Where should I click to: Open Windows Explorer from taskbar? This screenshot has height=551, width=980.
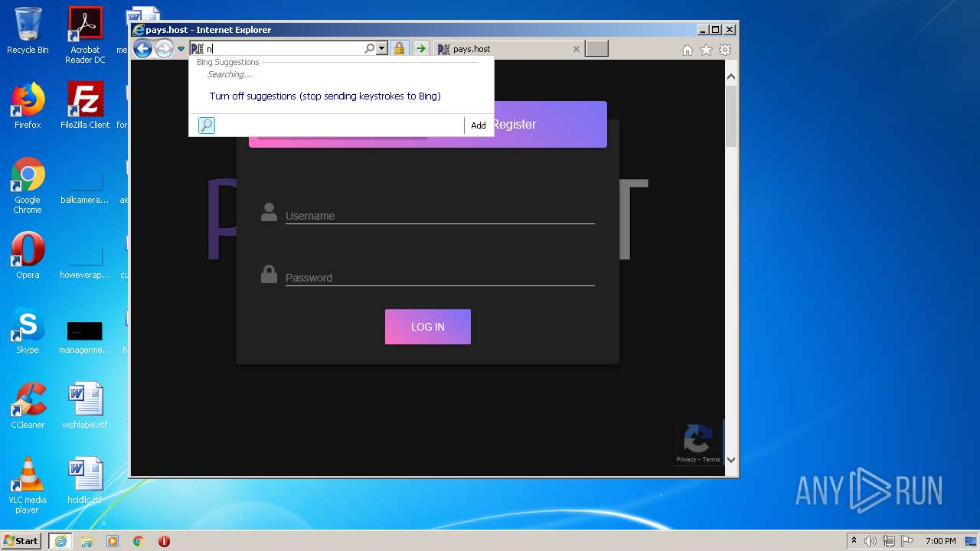[x=87, y=540]
